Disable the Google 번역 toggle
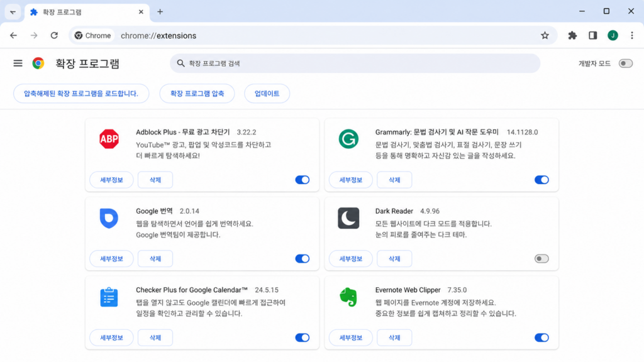644x362 pixels. 303,258
